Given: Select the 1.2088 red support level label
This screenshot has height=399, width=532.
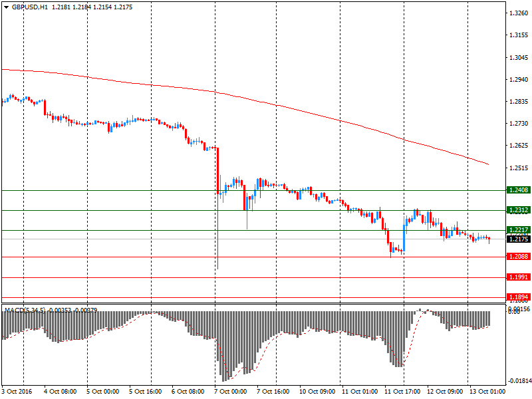Looking at the screenshot, I should 519,257.
